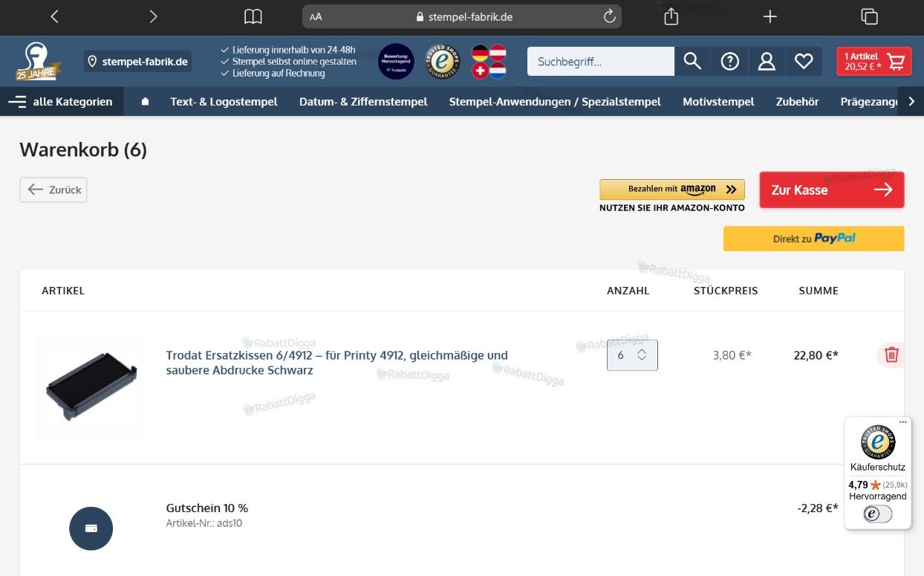Click the voucher discount -2,28 €*
The image size is (924, 576).
pyautogui.click(x=818, y=508)
